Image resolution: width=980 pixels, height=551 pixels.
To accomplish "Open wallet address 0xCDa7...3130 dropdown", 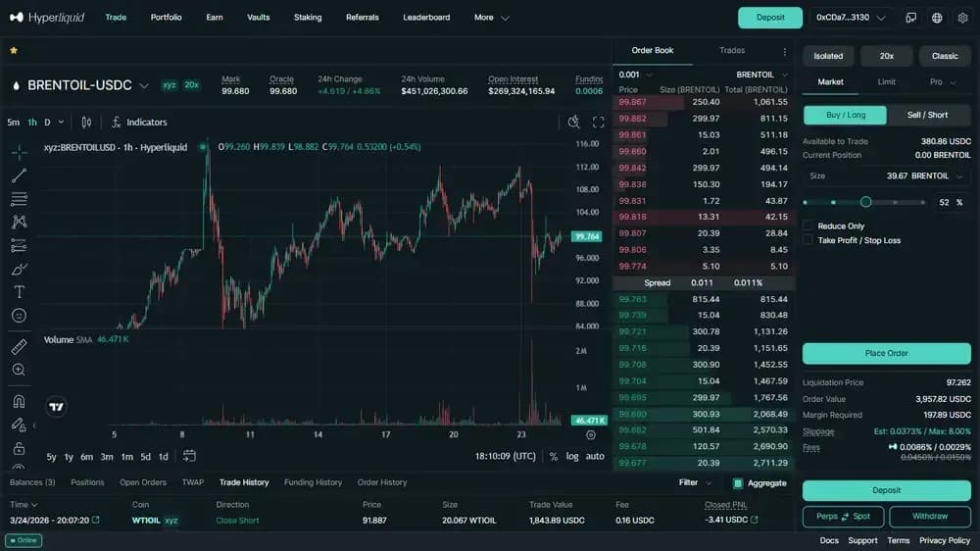I will (851, 18).
